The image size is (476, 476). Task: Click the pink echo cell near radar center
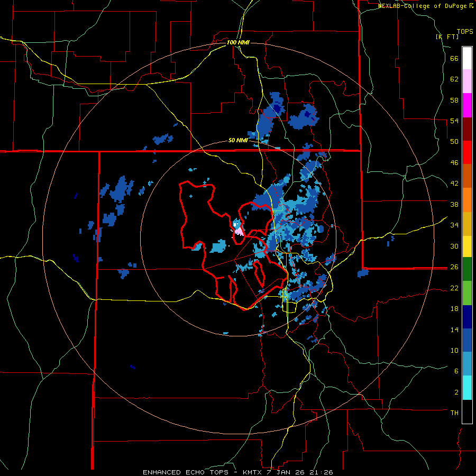tap(239, 232)
